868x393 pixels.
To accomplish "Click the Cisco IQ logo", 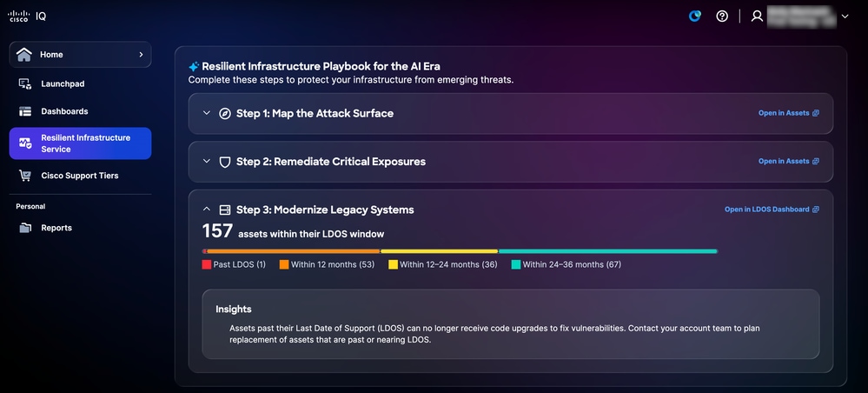I will (x=27, y=16).
